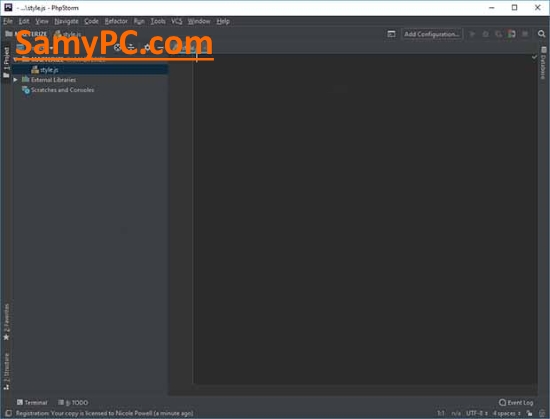Open the Favorites tool window tab
The image size is (550, 419).
tap(6, 322)
